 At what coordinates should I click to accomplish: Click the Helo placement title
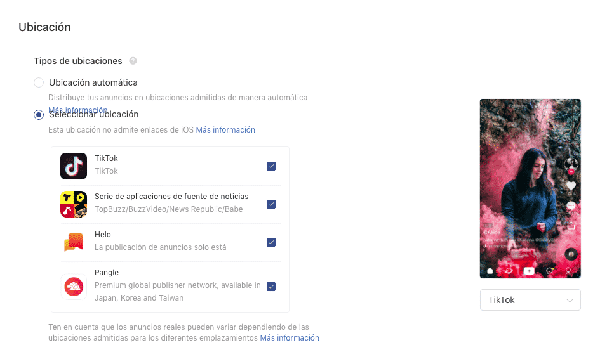103,235
